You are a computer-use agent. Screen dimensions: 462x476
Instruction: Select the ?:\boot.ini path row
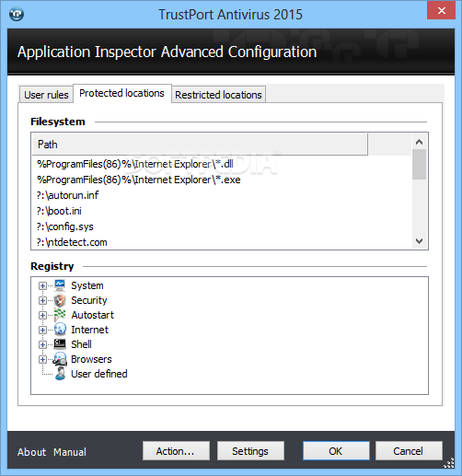[222, 211]
